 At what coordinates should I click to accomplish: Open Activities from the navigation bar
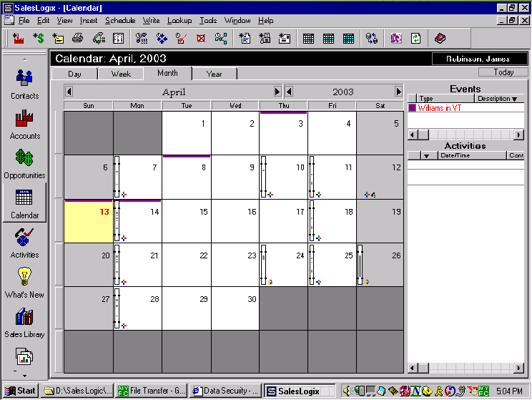coord(24,243)
